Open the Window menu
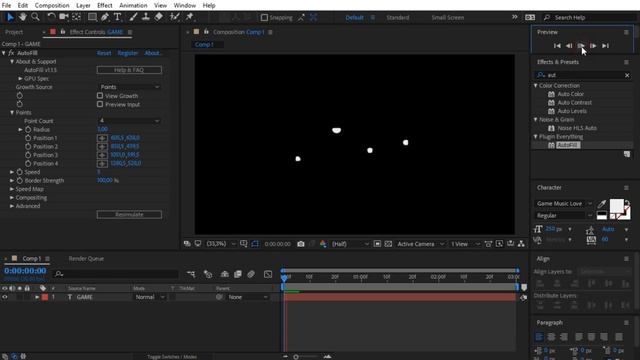640x360 pixels. [x=184, y=5]
